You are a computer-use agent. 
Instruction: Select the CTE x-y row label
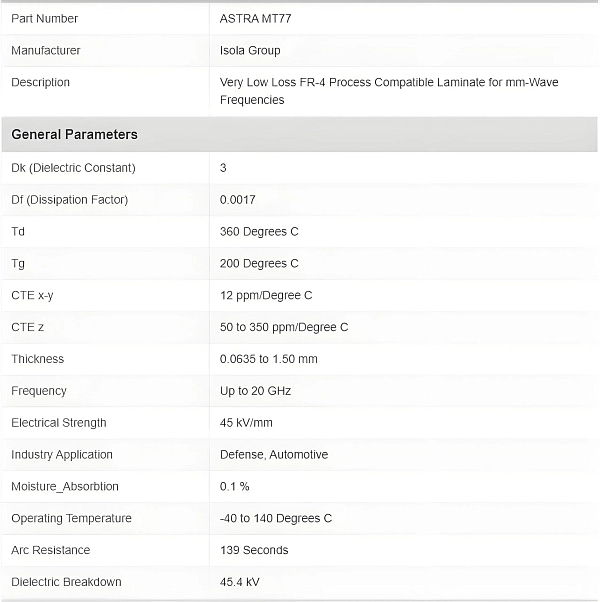coord(33,295)
